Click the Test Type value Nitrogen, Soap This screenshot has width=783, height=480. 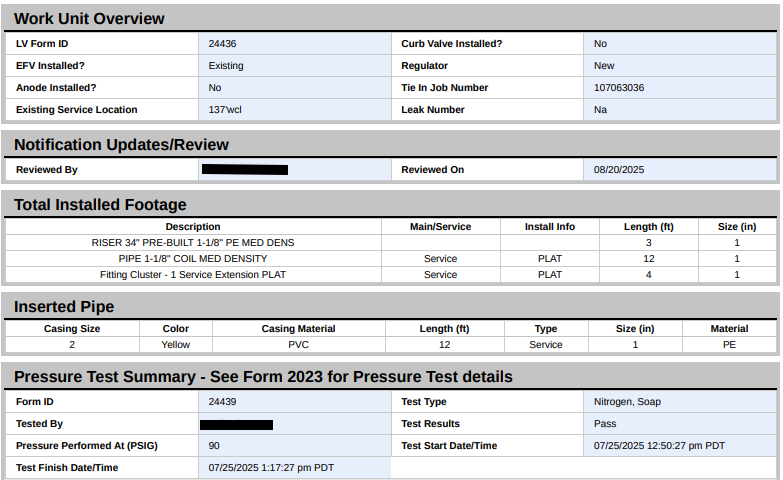[627, 402]
